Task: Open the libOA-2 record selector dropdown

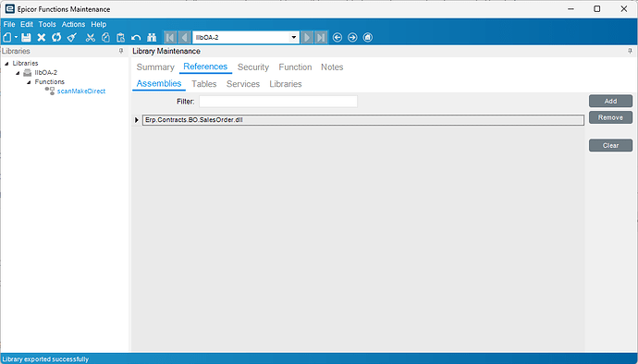Action: pos(294,38)
